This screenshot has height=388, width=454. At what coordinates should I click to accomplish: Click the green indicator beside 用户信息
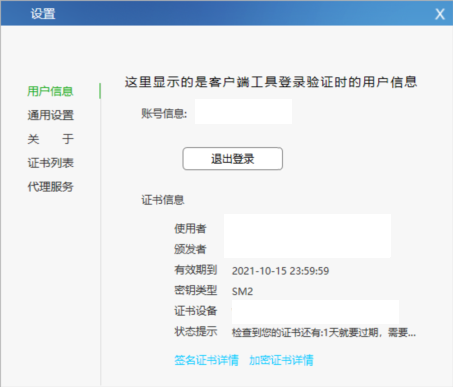point(100,91)
